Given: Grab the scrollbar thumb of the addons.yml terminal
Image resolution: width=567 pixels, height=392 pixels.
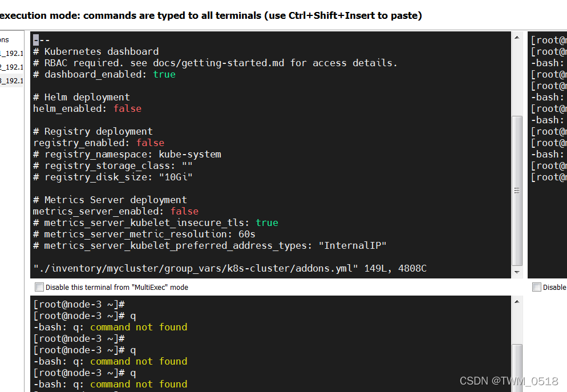Looking at the screenshot, I should pyautogui.click(x=517, y=188).
